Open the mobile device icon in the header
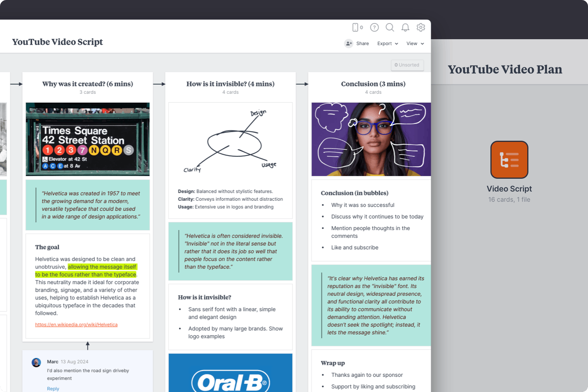 point(355,27)
